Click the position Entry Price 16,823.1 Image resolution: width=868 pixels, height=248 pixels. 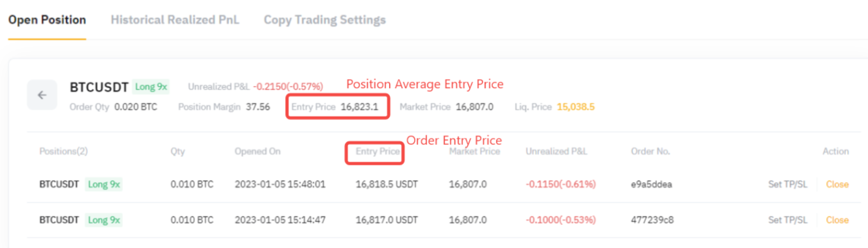[x=359, y=107]
